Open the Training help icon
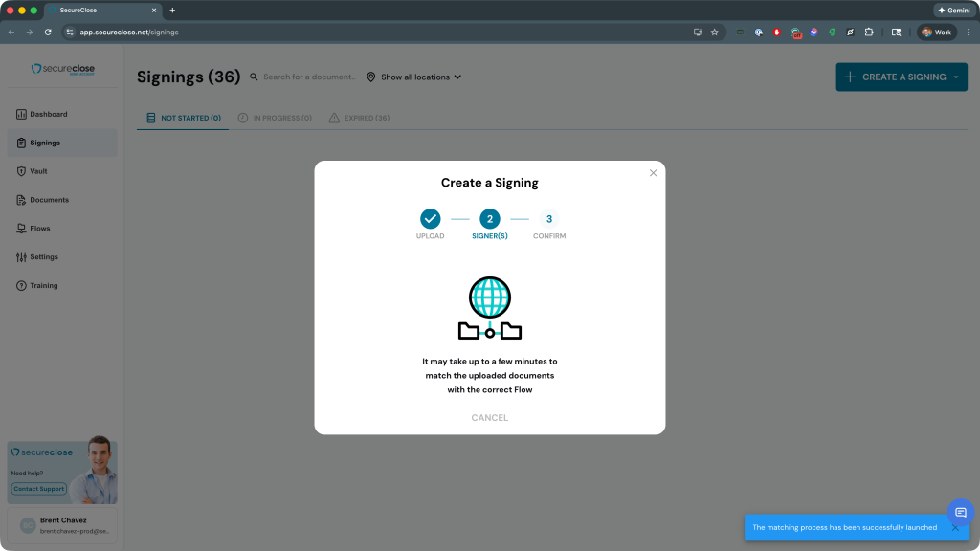The image size is (980, 551). (21, 286)
